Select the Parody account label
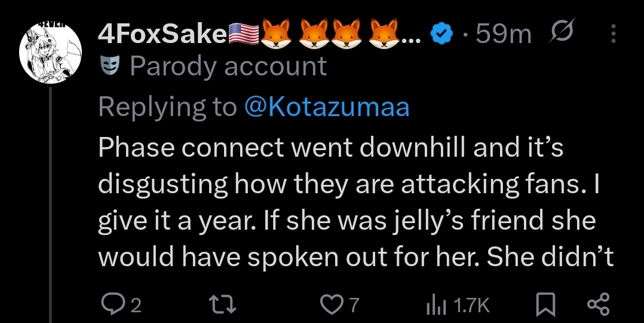Viewport: 644px width, 323px height. click(x=228, y=66)
